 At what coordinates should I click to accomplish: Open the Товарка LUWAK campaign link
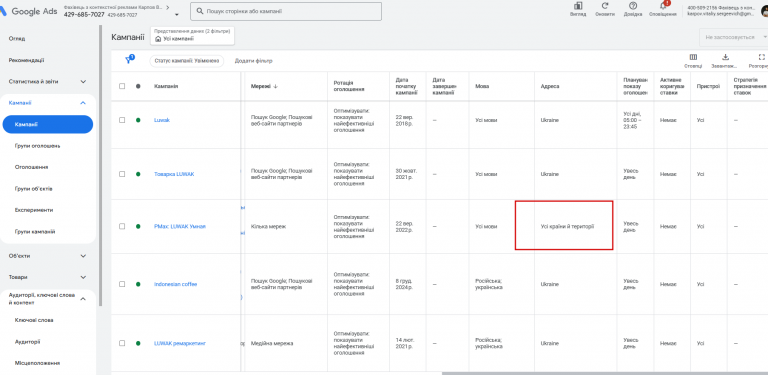click(x=174, y=174)
